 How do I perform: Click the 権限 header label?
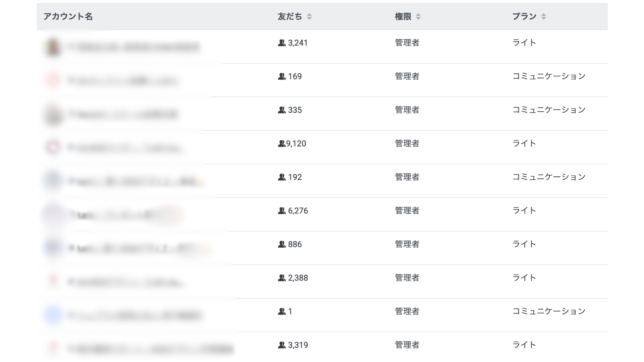[403, 16]
